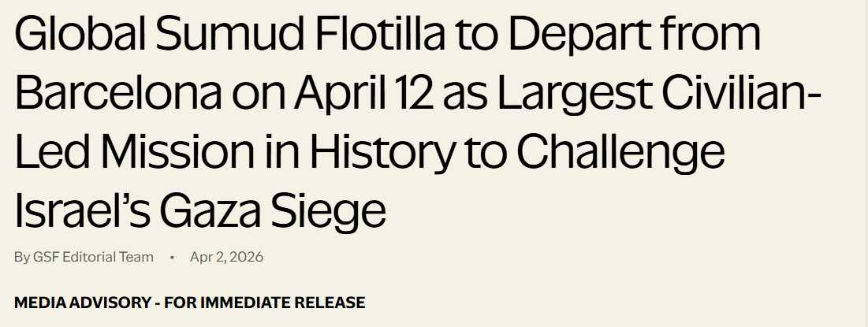
Task: Click the GSF Editorial Team author link
Action: (93, 257)
